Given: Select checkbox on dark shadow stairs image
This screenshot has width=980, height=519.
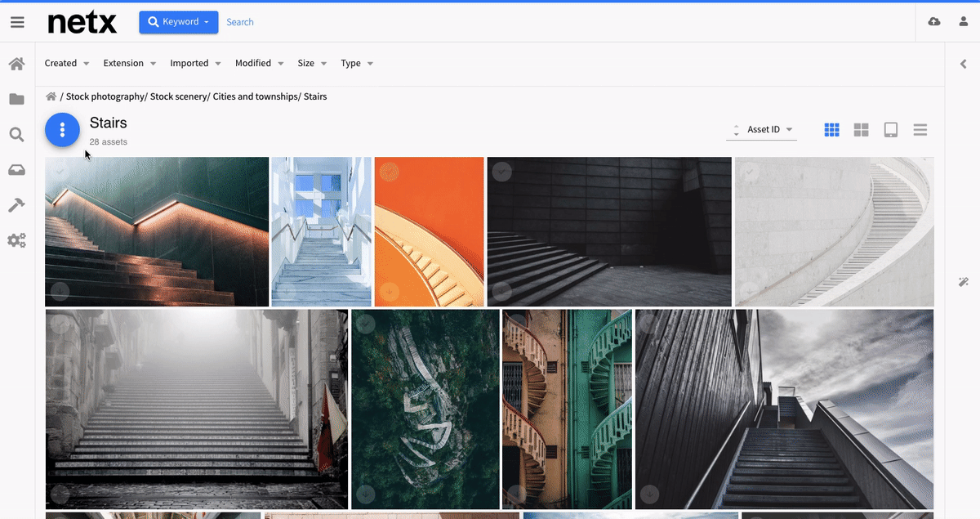Looking at the screenshot, I should 502,172.
